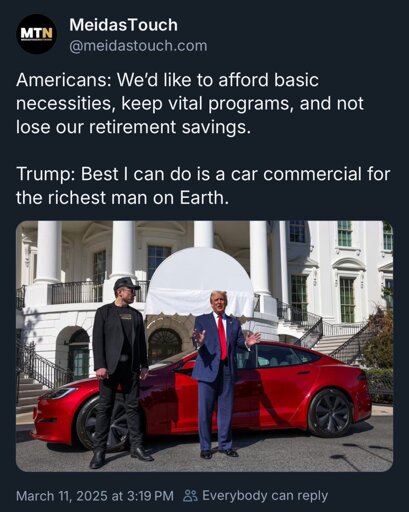Image resolution: width=409 pixels, height=512 pixels.
Task: Click the gold "N" in the MTN logo
Action: [x=48, y=33]
